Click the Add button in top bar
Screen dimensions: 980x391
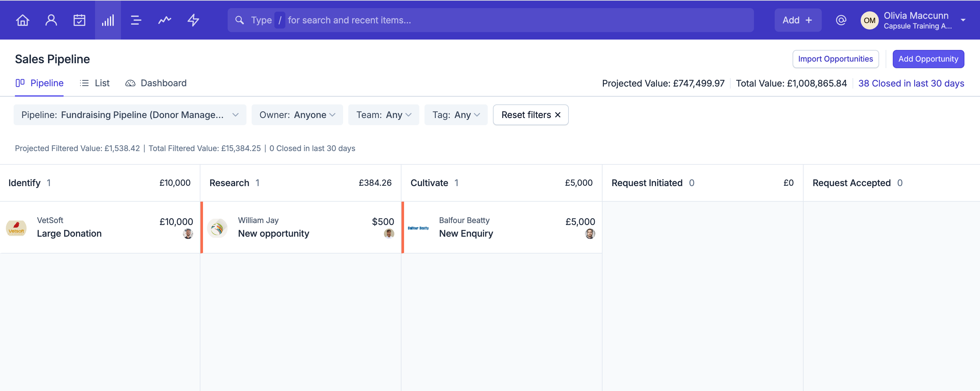(798, 20)
